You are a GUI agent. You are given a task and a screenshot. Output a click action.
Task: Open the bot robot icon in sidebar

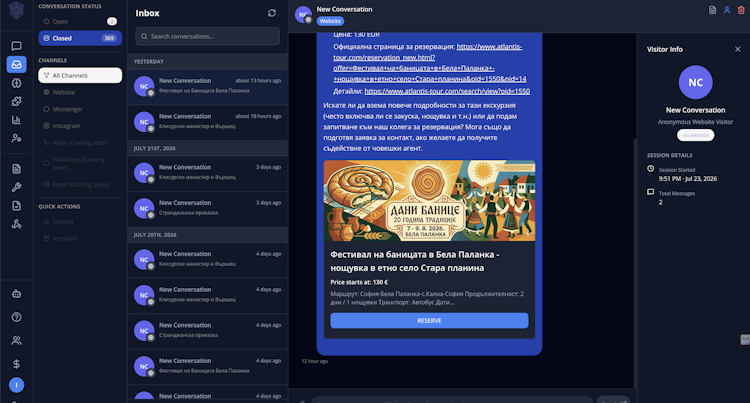click(16, 294)
